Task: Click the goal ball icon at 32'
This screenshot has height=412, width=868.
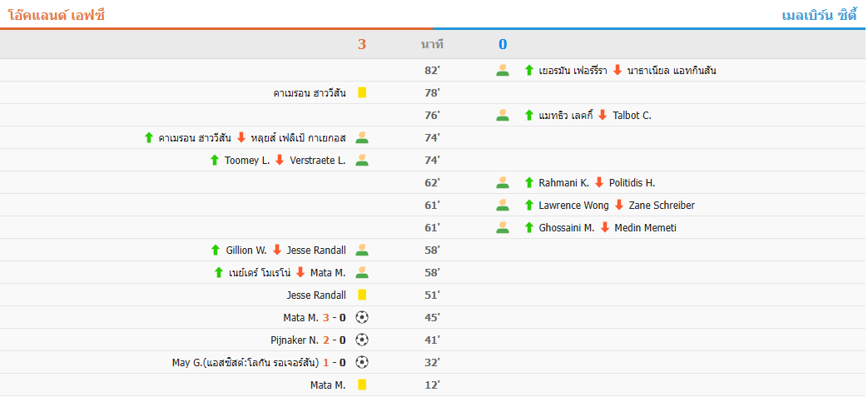Action: pyautogui.click(x=362, y=362)
